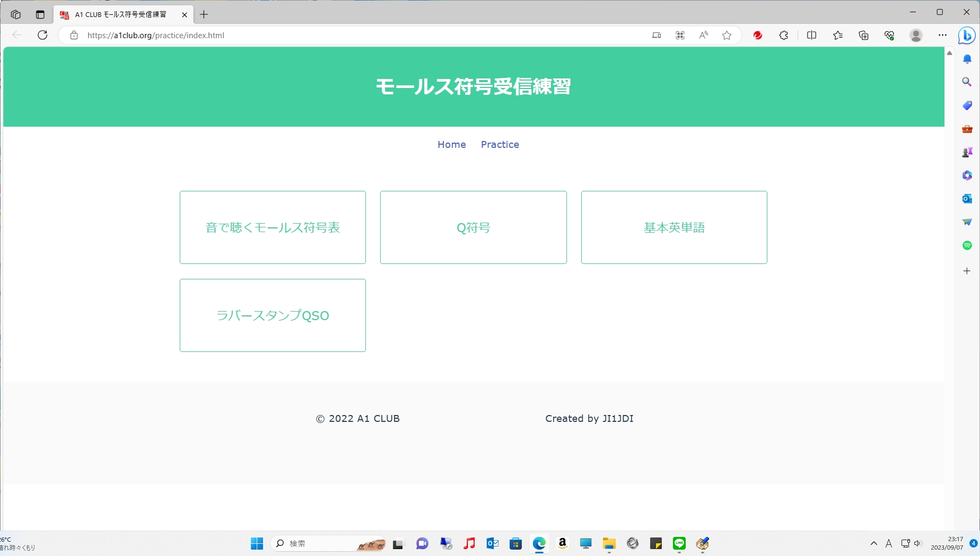Image resolution: width=980 pixels, height=556 pixels.
Task: Open the tab actions menu icon
Action: pos(40,14)
